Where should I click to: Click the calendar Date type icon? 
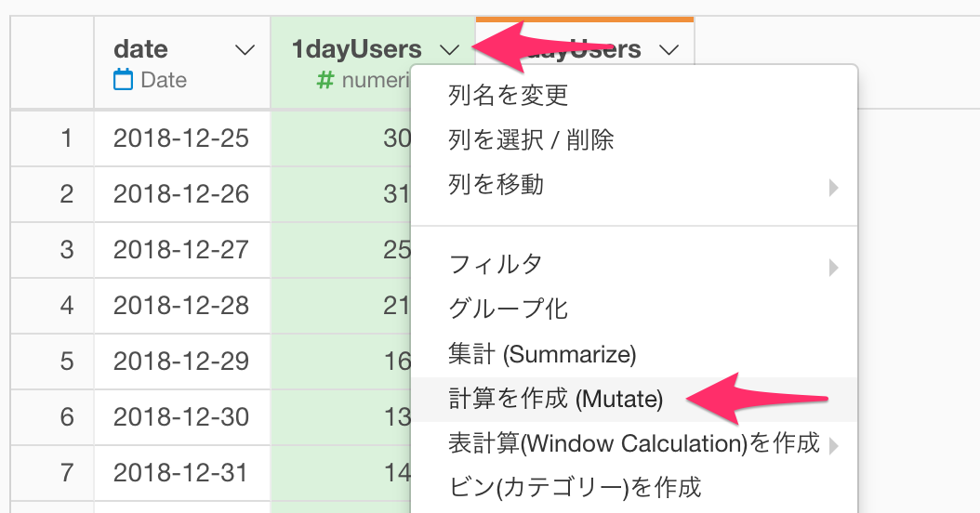(123, 80)
